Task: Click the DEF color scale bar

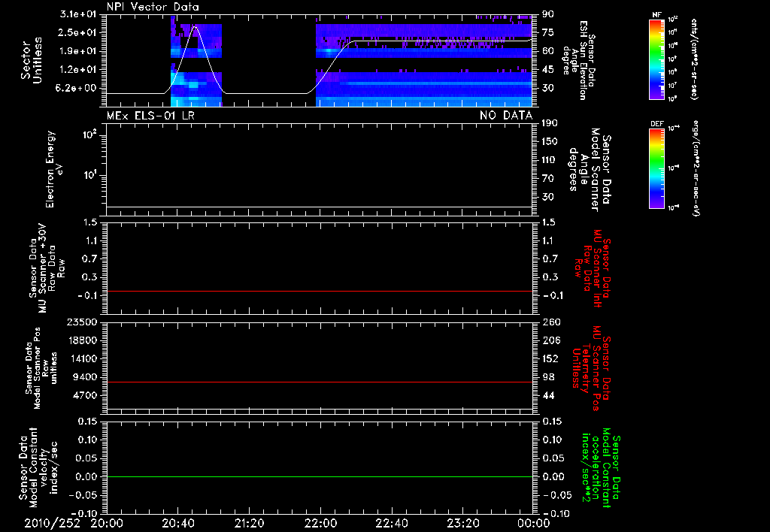Action: pyautogui.click(x=657, y=168)
